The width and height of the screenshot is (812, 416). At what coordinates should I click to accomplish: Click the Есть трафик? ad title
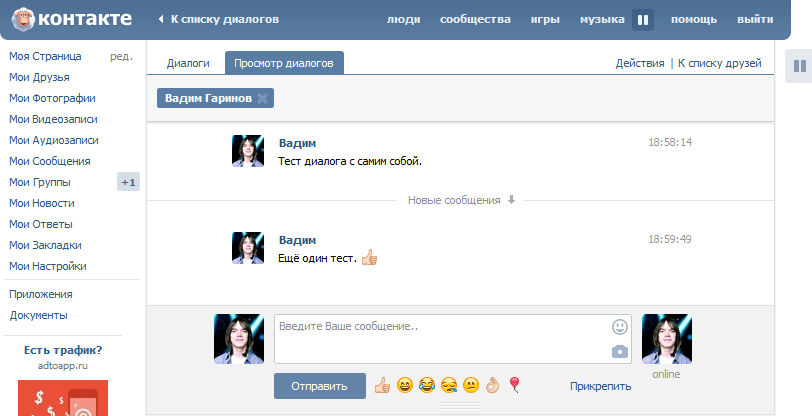pos(63,350)
